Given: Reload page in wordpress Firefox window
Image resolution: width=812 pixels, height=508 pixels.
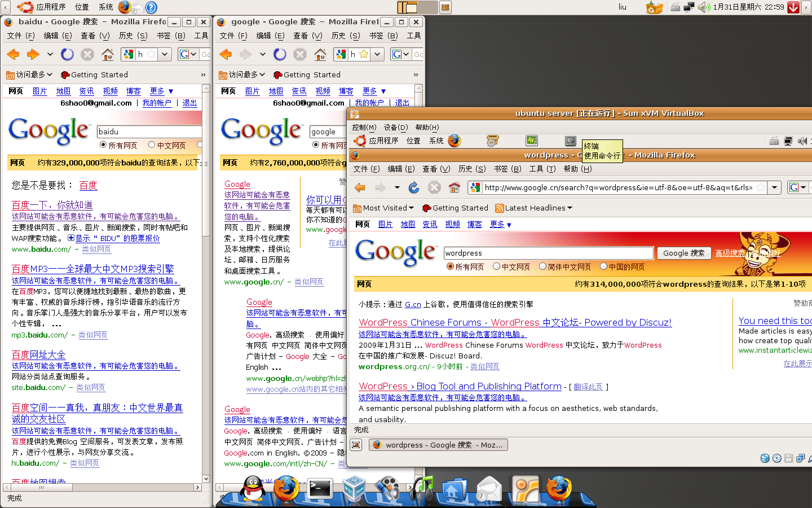Looking at the screenshot, I should [414, 187].
